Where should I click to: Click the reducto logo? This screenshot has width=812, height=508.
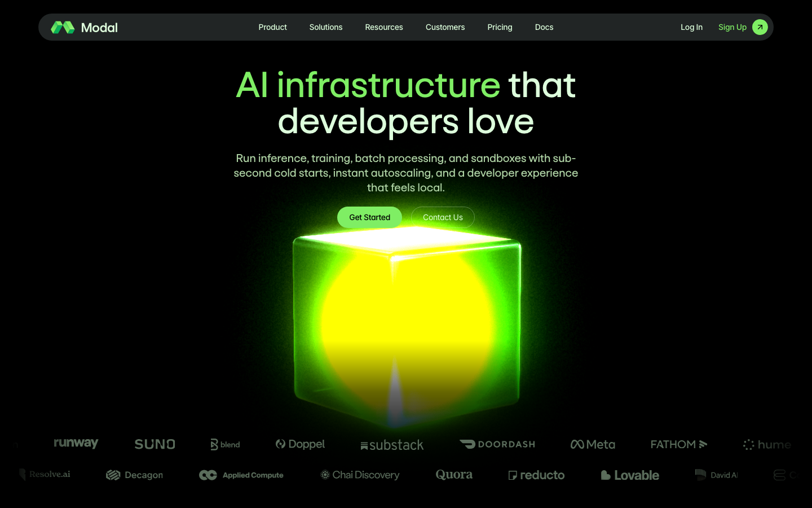pos(536,475)
